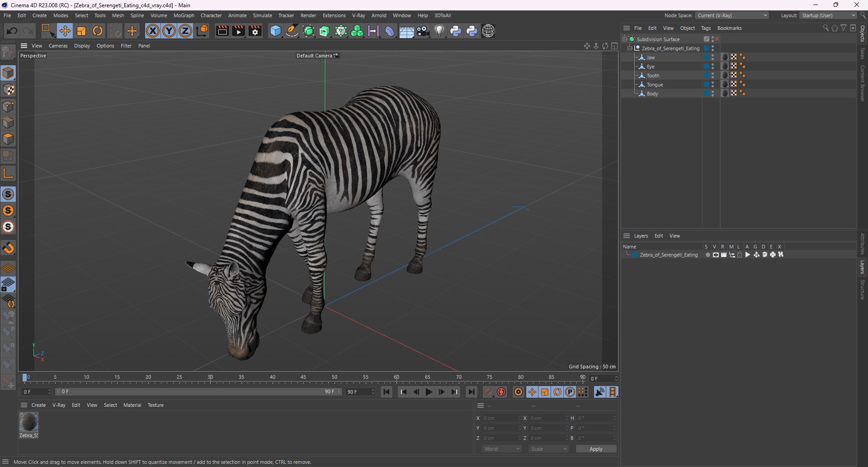Click the Undo arrow icon

click(12, 31)
